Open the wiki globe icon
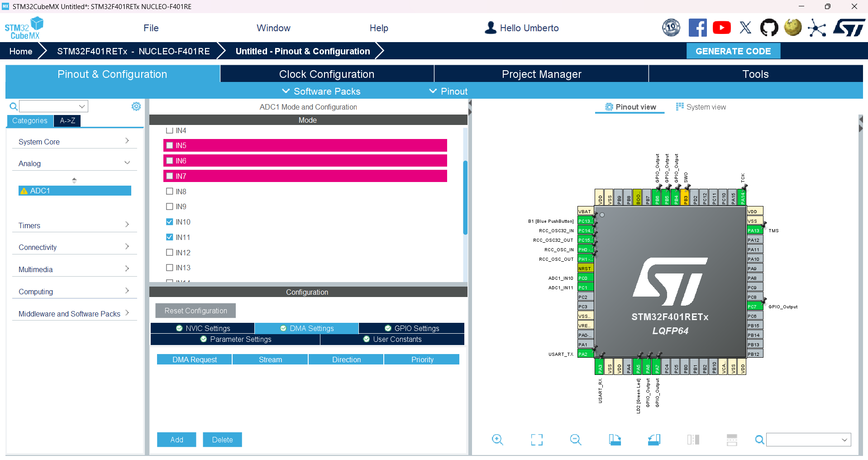 pyautogui.click(x=793, y=28)
